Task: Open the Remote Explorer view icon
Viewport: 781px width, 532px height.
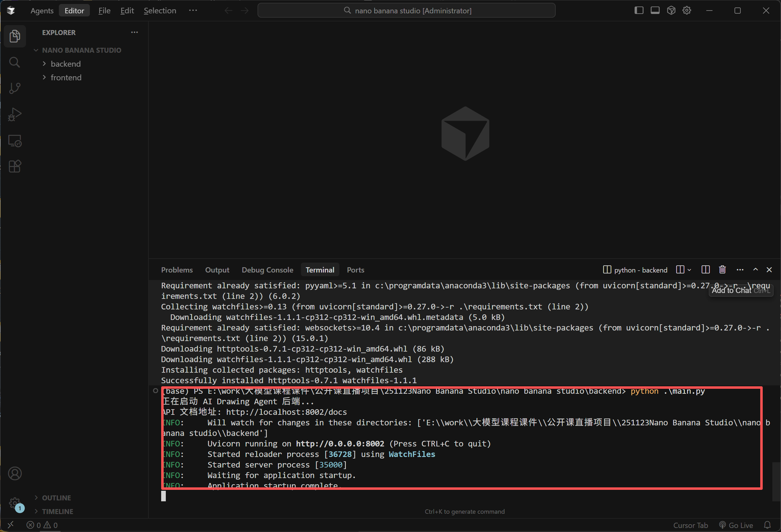Action: click(x=15, y=140)
